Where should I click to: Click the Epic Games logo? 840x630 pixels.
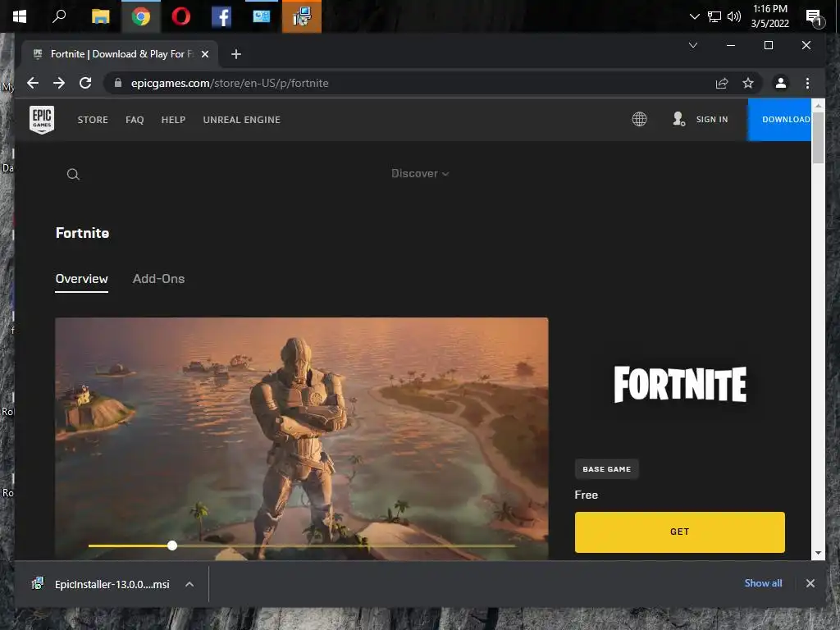42,120
